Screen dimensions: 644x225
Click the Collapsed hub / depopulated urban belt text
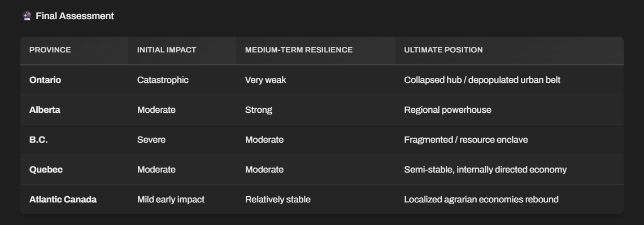click(482, 80)
